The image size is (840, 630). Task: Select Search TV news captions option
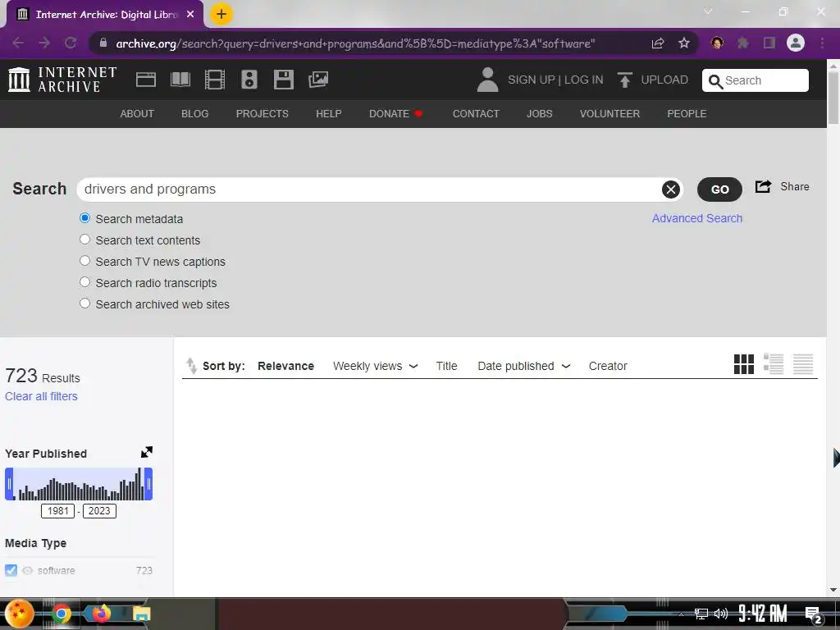(84, 261)
